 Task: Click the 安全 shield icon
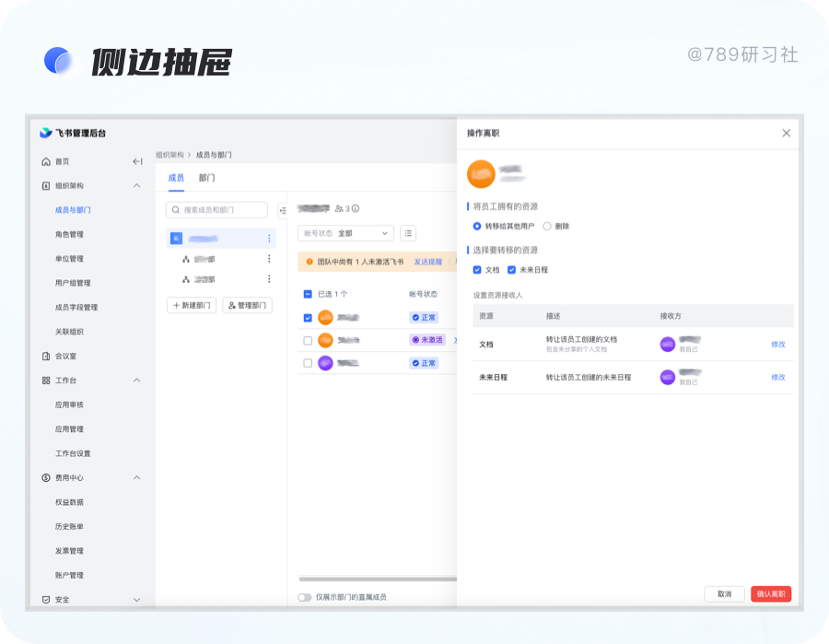46,599
